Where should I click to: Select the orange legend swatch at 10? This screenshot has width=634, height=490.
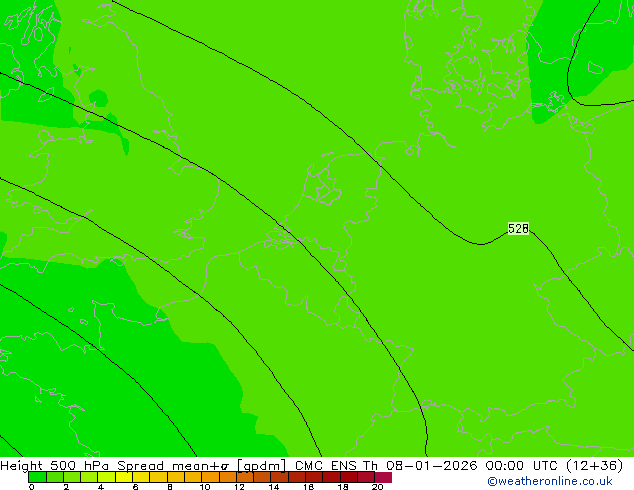pos(210,477)
